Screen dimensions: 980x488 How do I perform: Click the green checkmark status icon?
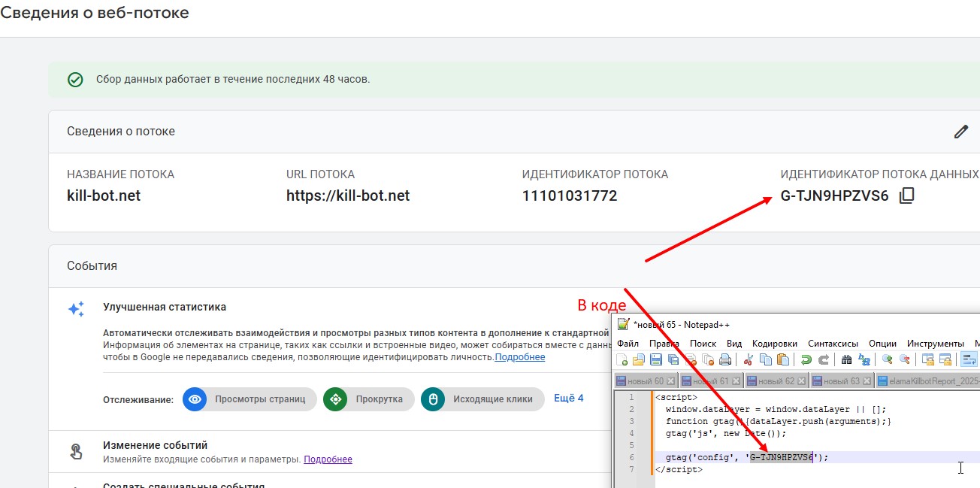(75, 80)
